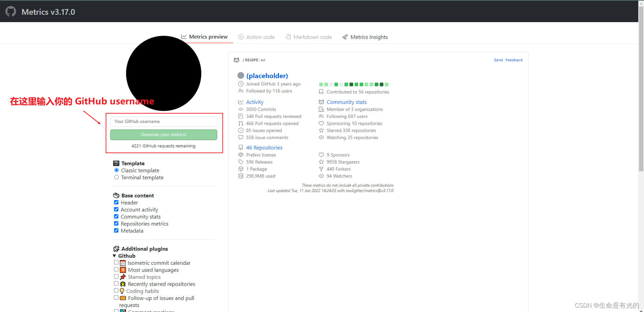Click the Send feedback link
This screenshot has width=644, height=312.
pyautogui.click(x=508, y=60)
